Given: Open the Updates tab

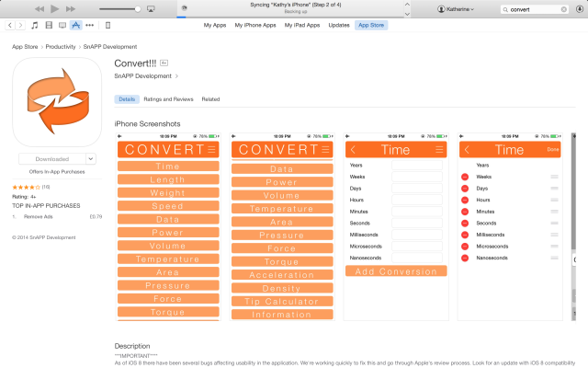Looking at the screenshot, I should click(339, 25).
